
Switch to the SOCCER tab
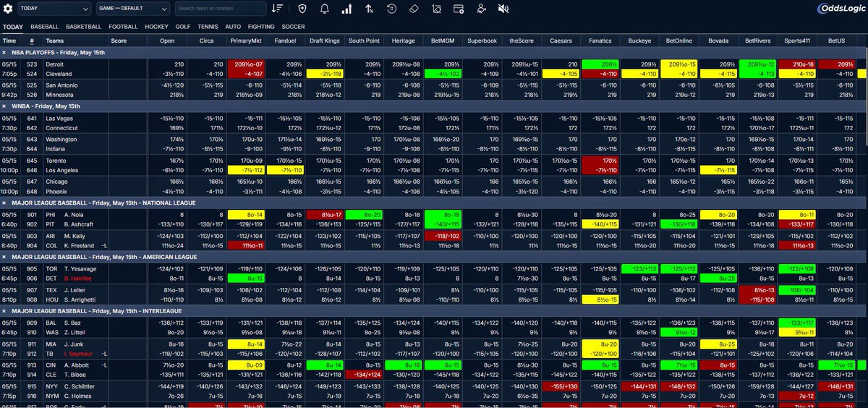(x=293, y=27)
